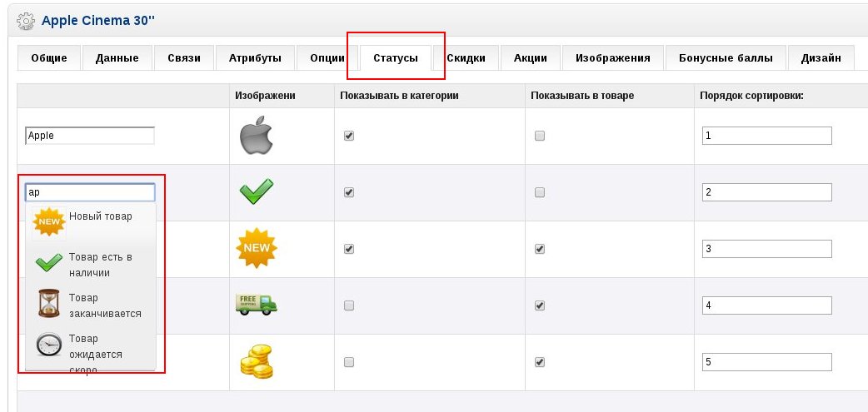Click the clock icon in suggestion list

48,345
